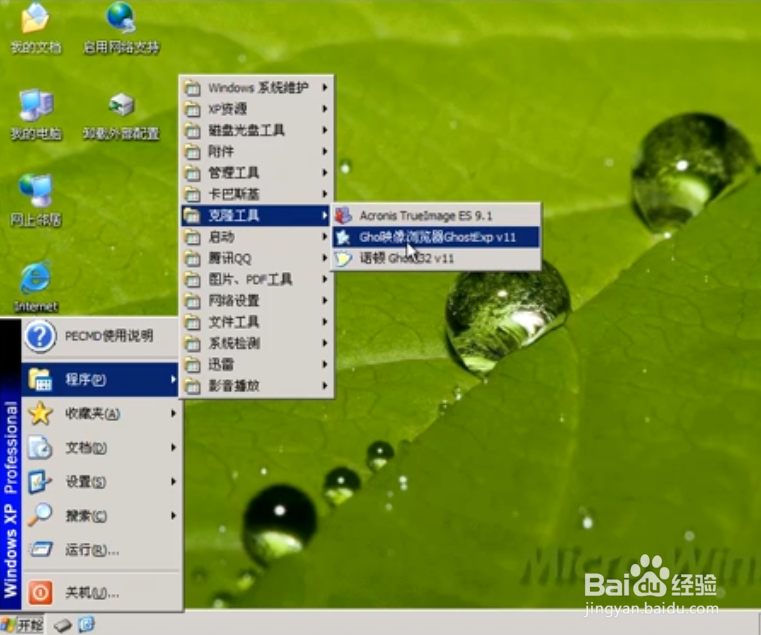Viewport: 761px width, 635px height.
Task: Click the 腾讯QQ menu label
Action: (230, 258)
